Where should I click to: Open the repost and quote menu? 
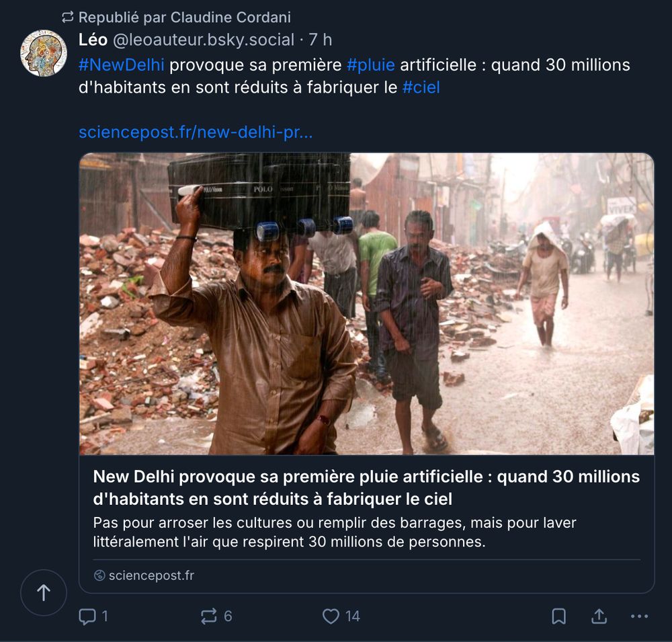[x=209, y=616]
